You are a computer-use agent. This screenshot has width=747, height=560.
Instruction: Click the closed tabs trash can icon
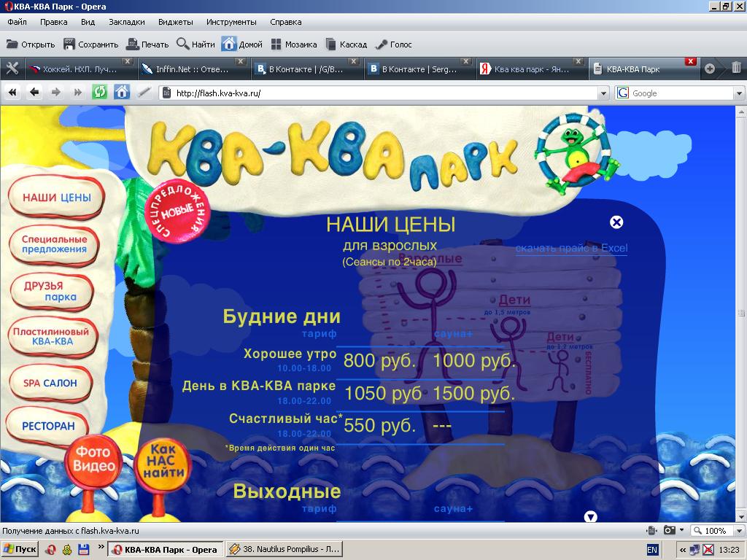736,69
